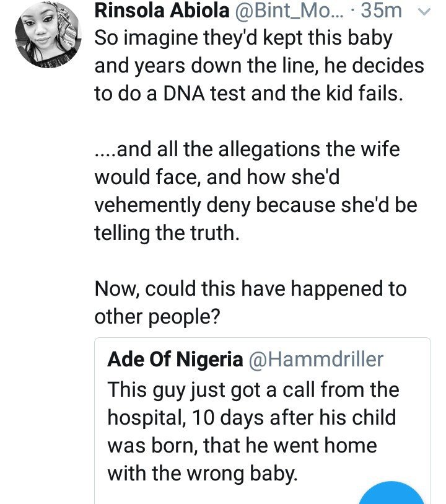Tap the "vehemently deny" line of the tweet

[x=255, y=205]
